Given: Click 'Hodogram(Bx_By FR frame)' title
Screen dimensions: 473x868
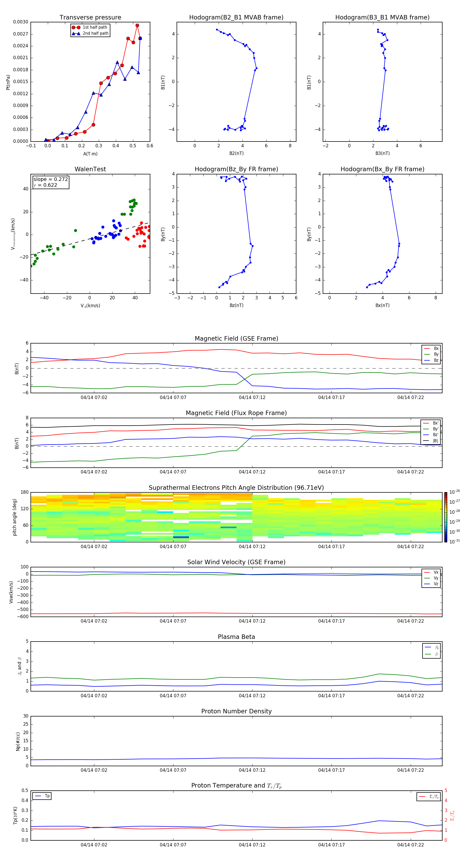Looking at the screenshot, I should tap(382, 169).
